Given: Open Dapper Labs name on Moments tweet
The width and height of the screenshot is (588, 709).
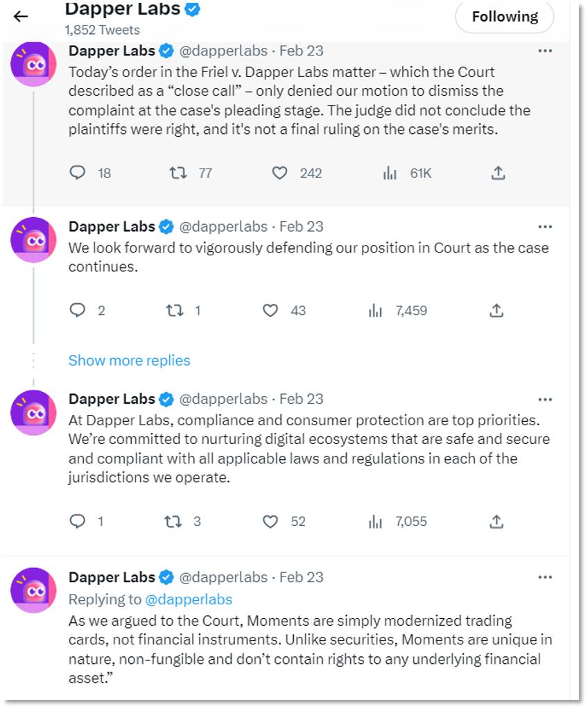Looking at the screenshot, I should point(112,577).
